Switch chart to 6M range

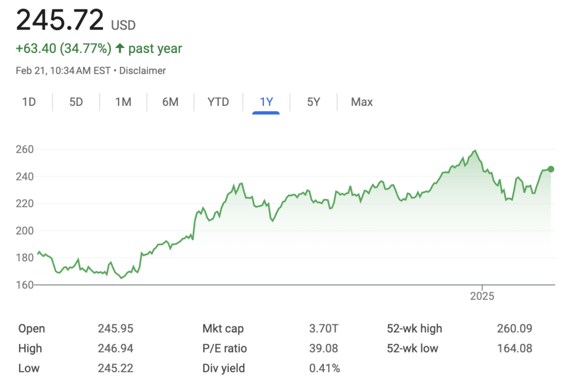[x=170, y=102]
